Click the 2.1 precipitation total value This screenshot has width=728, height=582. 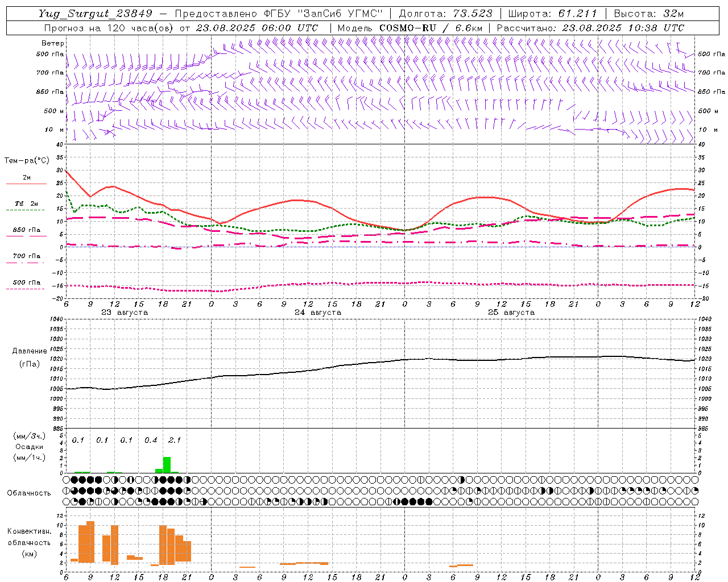[175, 440]
